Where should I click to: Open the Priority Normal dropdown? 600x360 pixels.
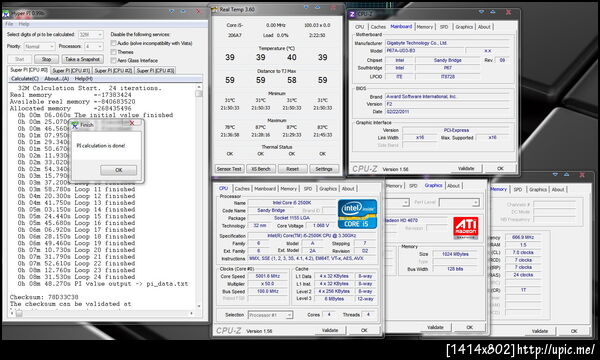[39, 46]
